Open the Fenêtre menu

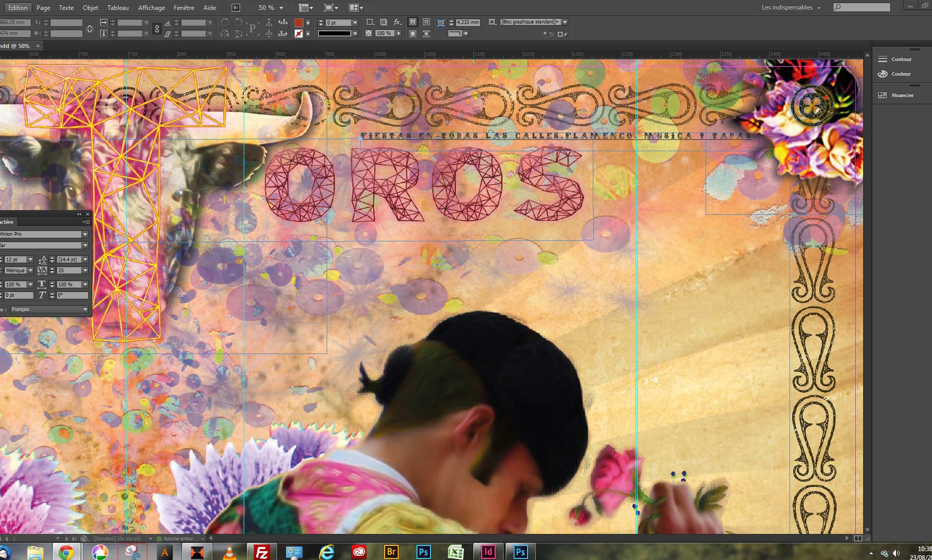click(184, 8)
